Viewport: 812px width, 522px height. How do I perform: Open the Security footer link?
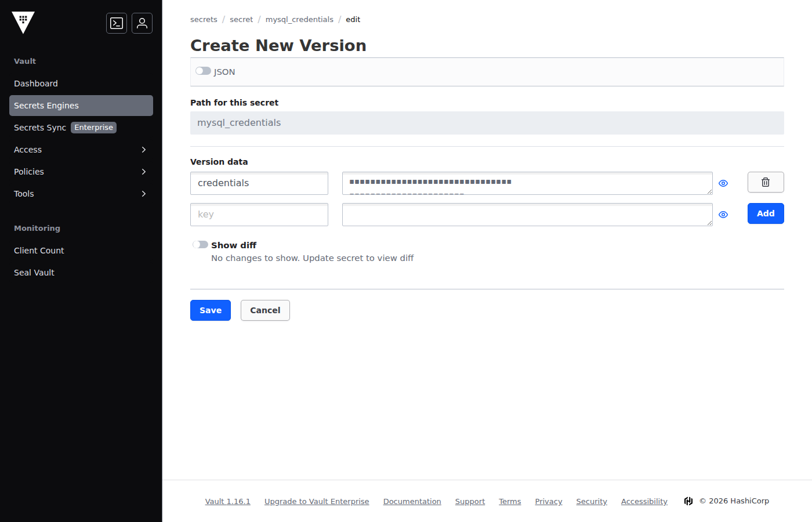coord(592,502)
